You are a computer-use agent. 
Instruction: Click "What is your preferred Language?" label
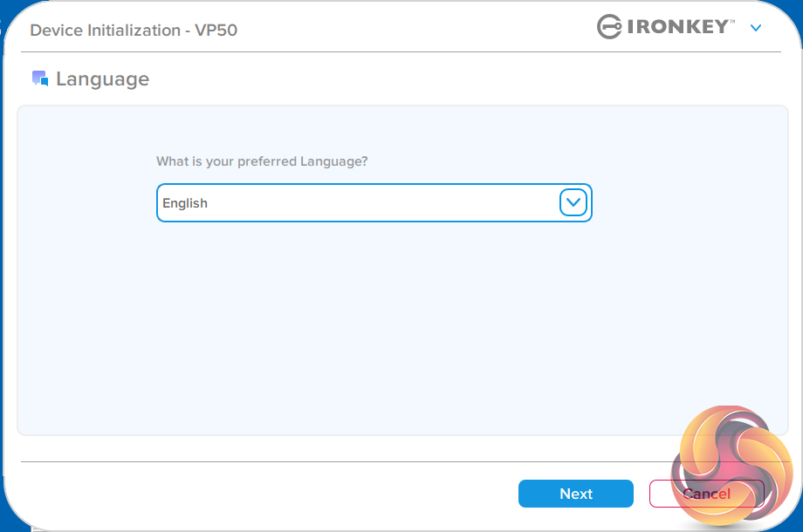[x=262, y=161]
